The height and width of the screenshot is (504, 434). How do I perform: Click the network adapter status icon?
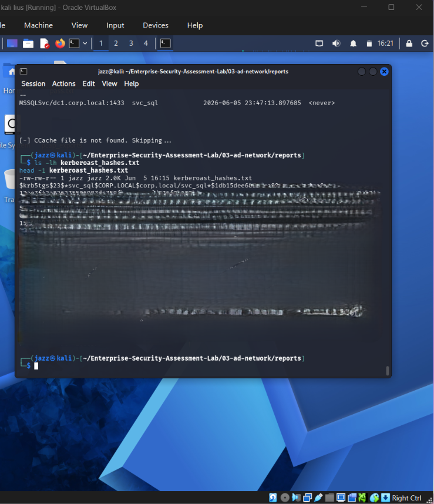coord(307,498)
